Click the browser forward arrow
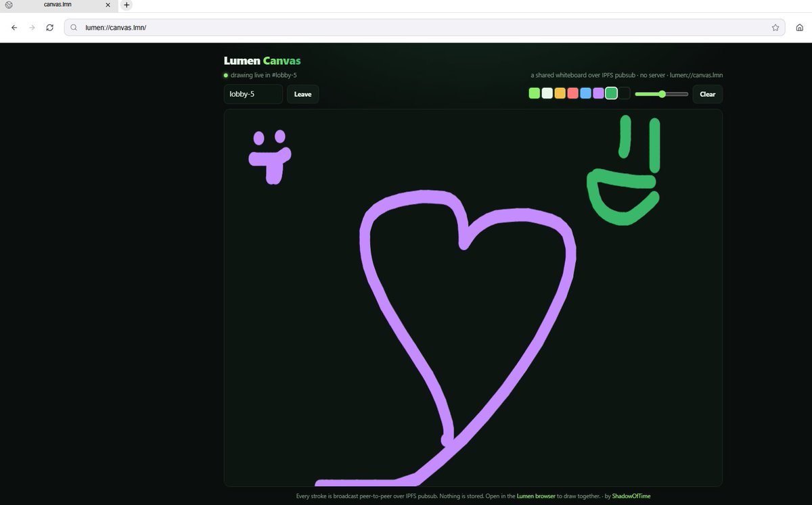812x505 pixels. coord(32,28)
